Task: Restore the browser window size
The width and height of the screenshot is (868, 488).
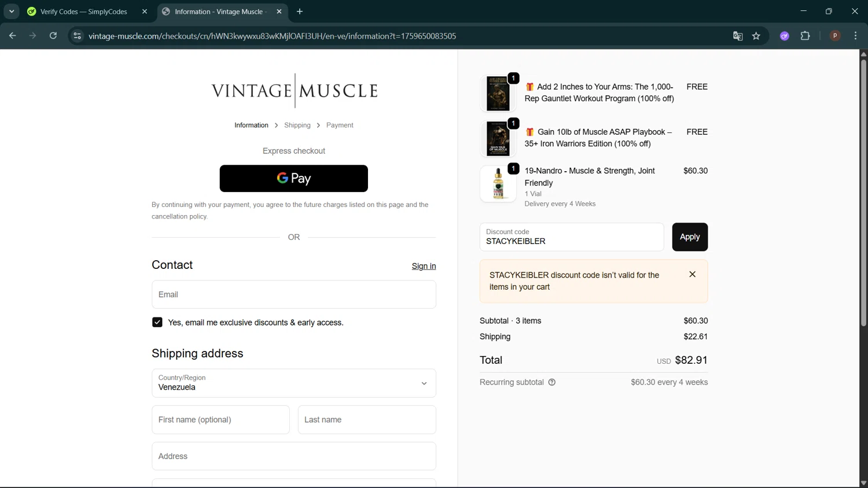Action: (x=829, y=12)
